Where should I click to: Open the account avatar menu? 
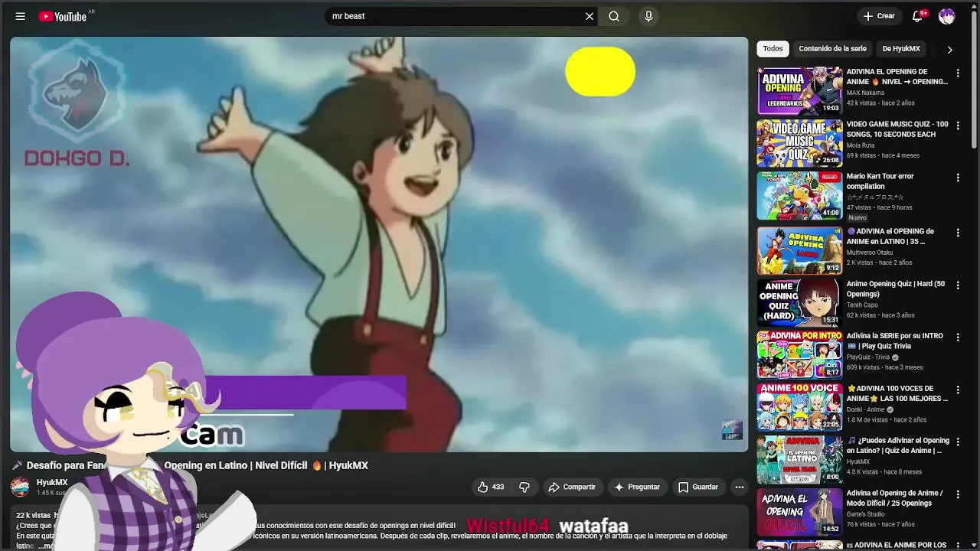[947, 16]
